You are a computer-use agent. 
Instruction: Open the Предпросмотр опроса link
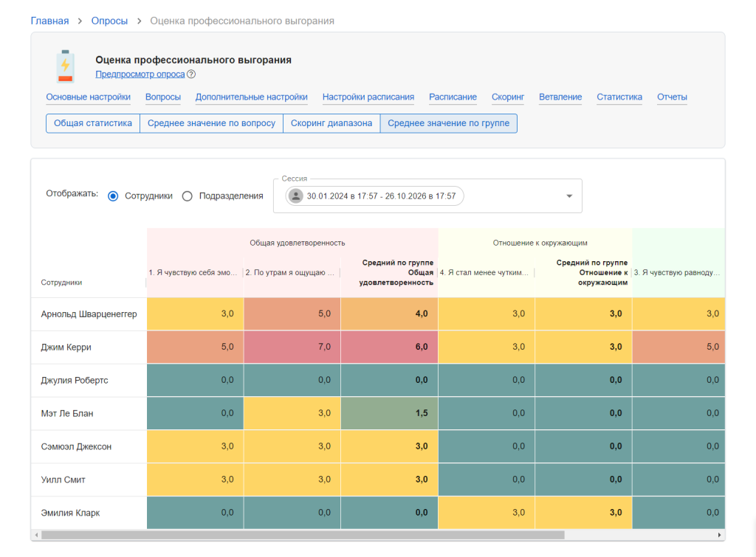click(x=140, y=75)
